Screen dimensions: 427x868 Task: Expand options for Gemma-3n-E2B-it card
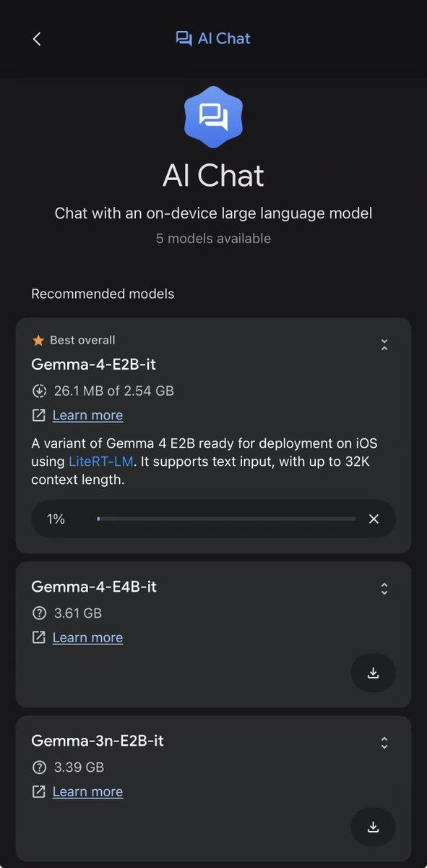click(x=384, y=743)
